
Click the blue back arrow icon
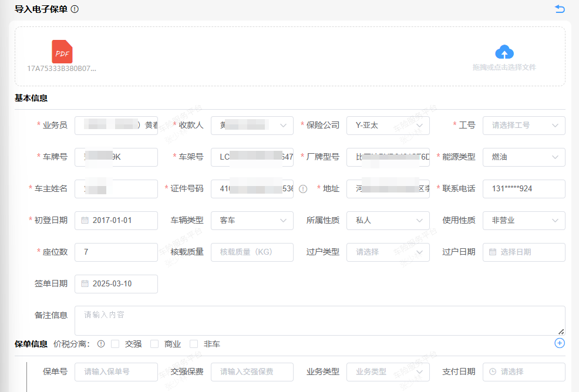point(560,9)
